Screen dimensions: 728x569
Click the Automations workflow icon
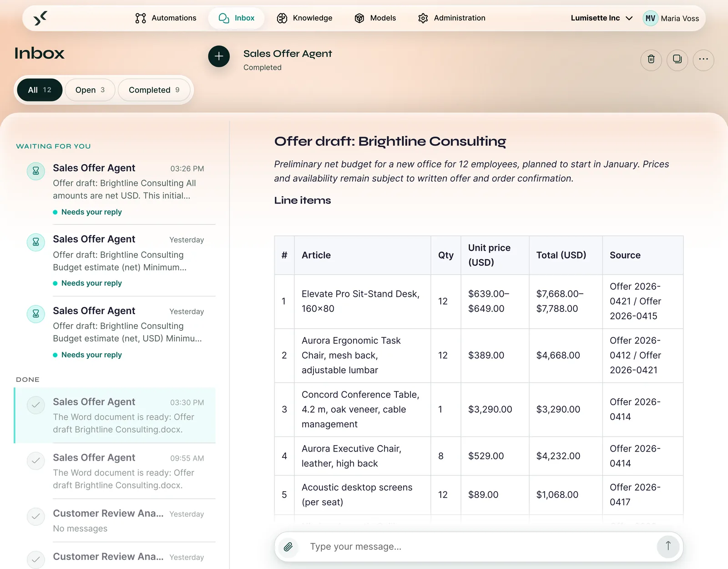(141, 18)
